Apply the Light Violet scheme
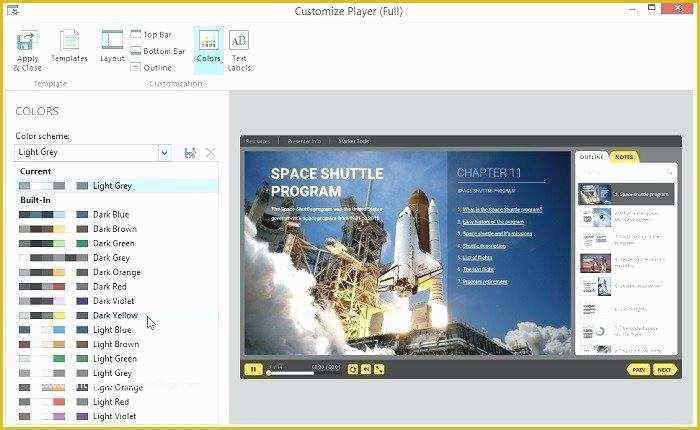The width and height of the screenshot is (700, 430). (117, 416)
